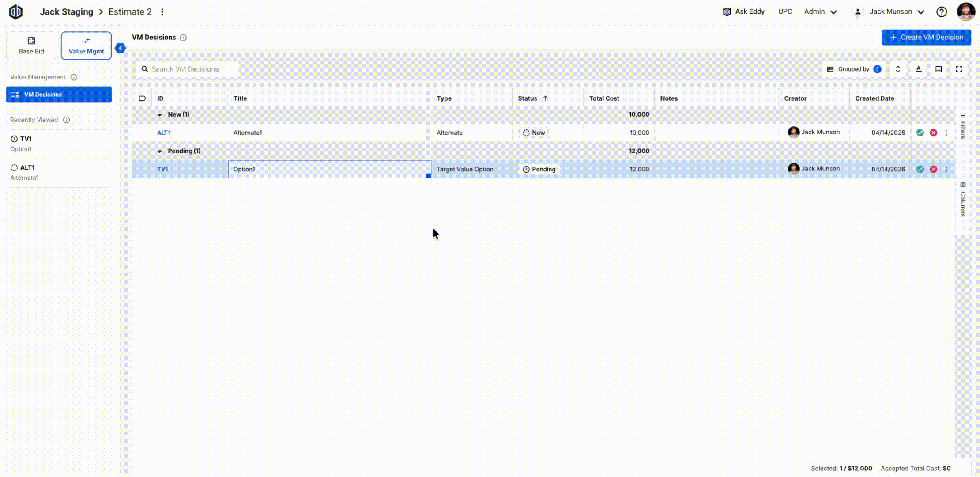This screenshot has height=477, width=980.
Task: Open the help question mark icon
Action: [941, 12]
